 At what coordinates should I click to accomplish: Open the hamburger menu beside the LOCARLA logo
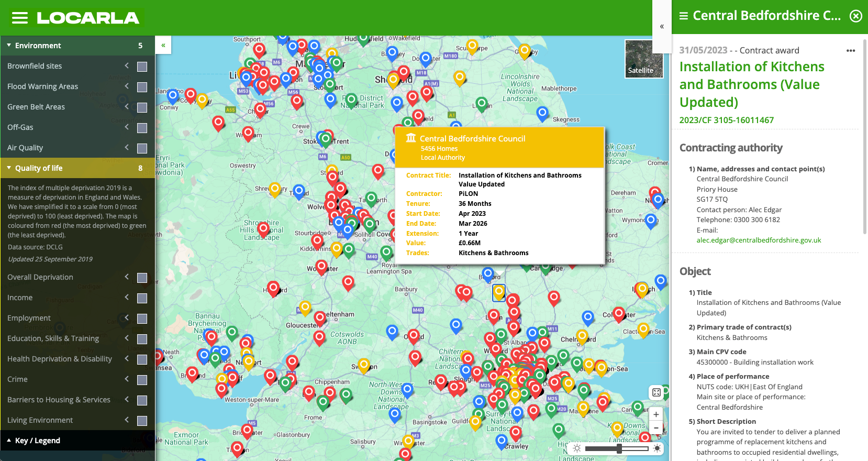20,18
